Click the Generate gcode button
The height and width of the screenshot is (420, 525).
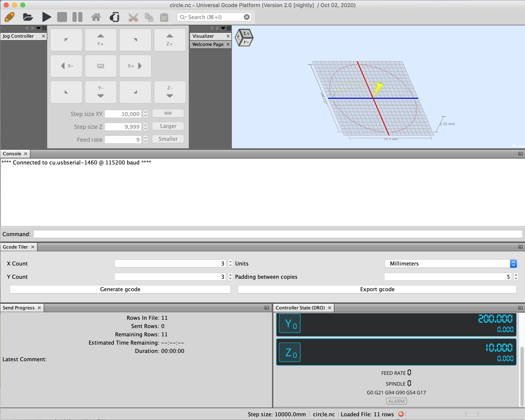120,289
